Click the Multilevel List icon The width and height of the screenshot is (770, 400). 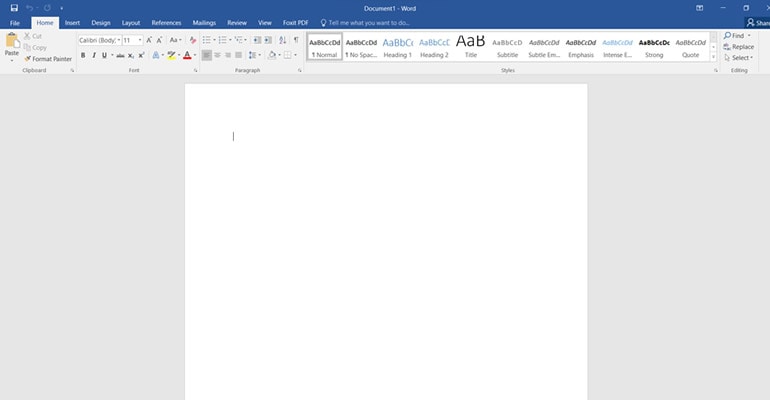tap(238, 40)
